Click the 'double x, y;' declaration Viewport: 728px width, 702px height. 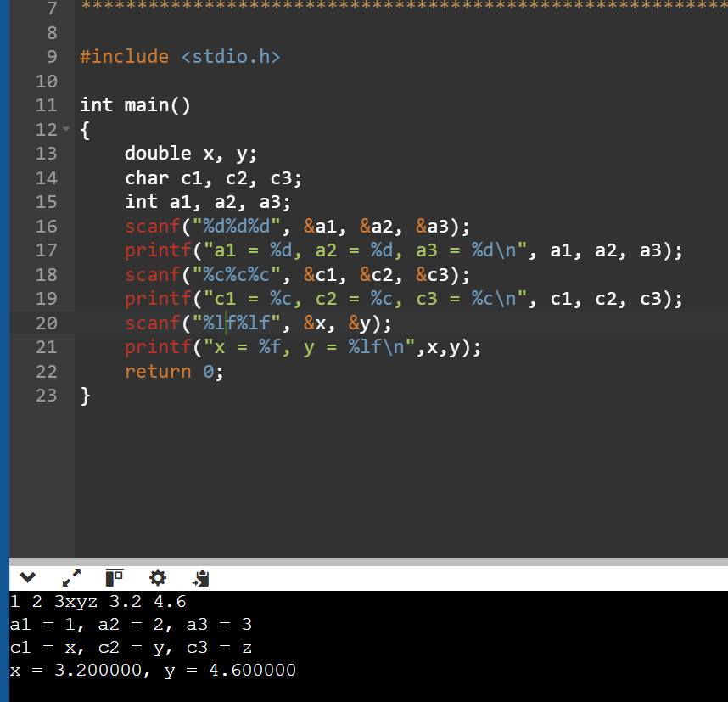[x=191, y=154]
